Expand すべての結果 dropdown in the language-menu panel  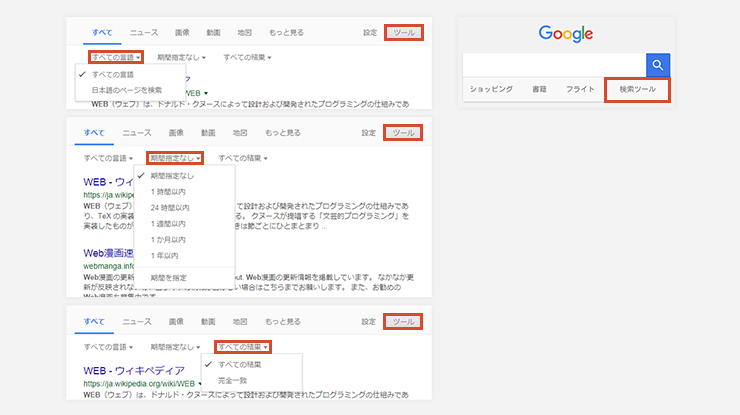click(x=247, y=58)
